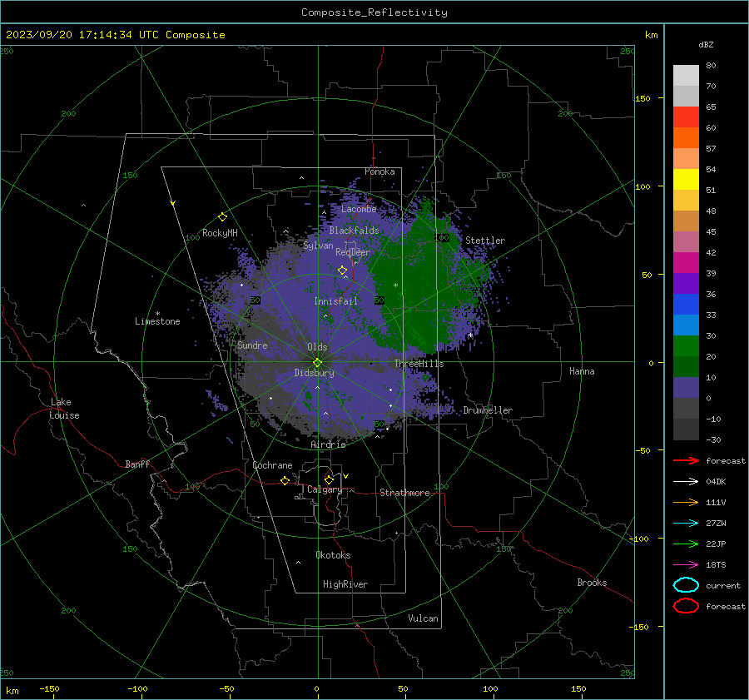
Task: Click the Blackfalds city label
Action: click(x=354, y=231)
